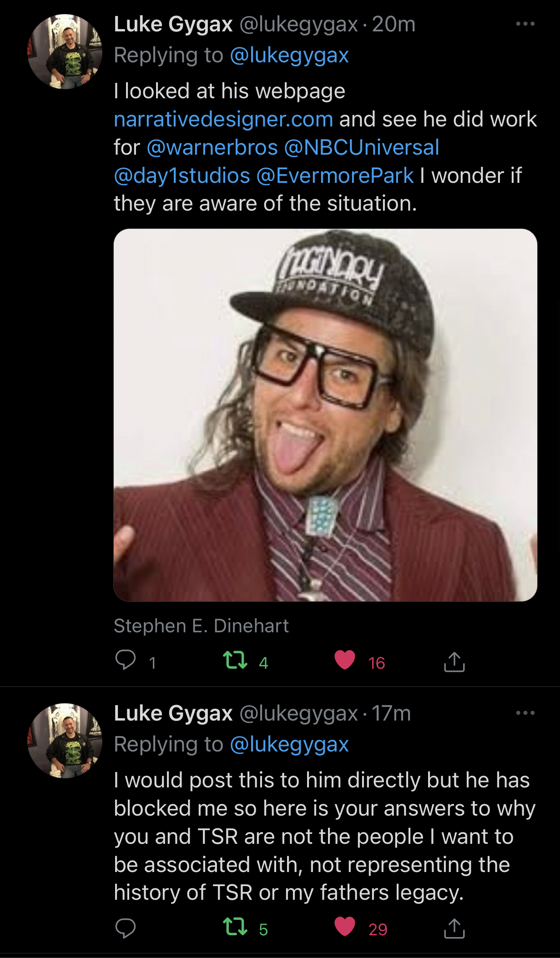
Task: Open the @NBCUniversal mention
Action: (x=362, y=147)
